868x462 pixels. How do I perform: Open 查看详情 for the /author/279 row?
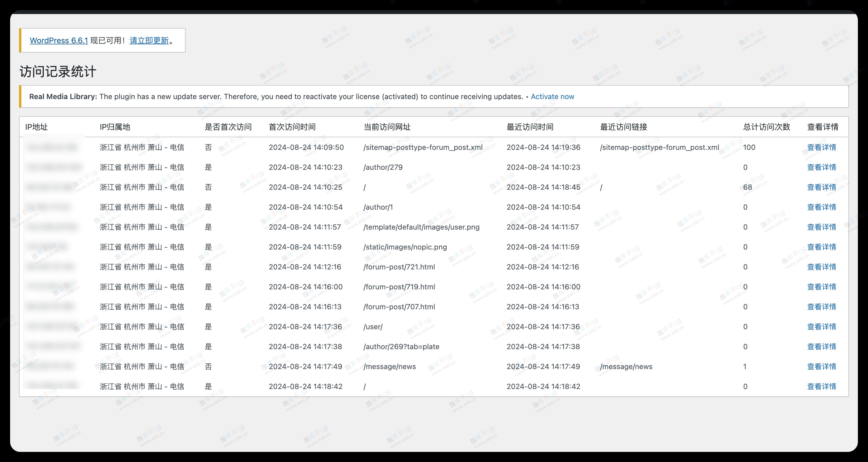point(821,167)
